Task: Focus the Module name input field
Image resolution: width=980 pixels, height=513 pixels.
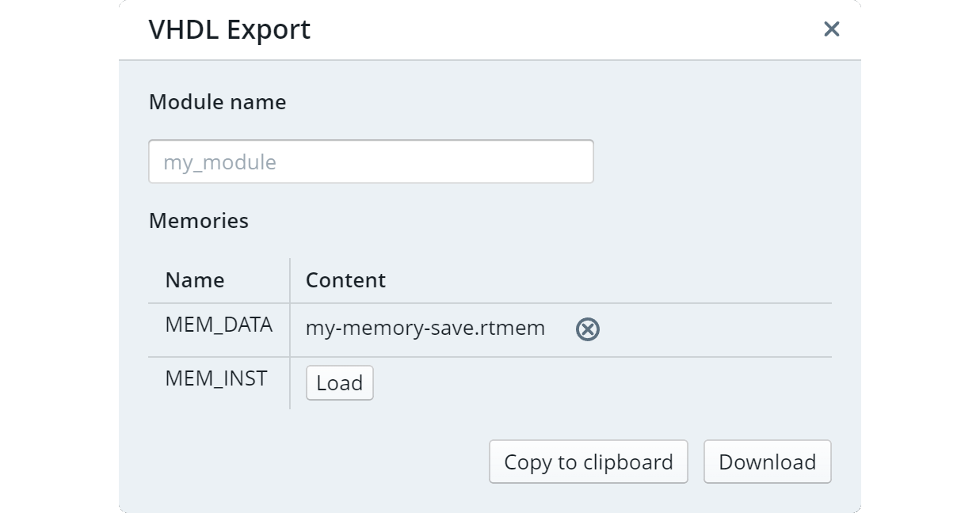Action: click(x=371, y=161)
